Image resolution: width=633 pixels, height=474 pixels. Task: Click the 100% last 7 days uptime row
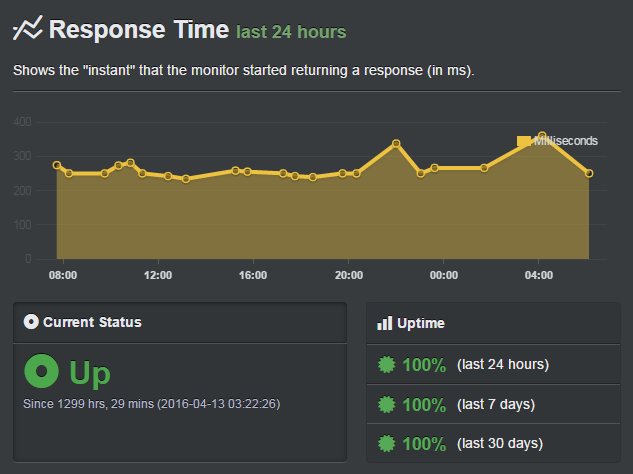493,404
